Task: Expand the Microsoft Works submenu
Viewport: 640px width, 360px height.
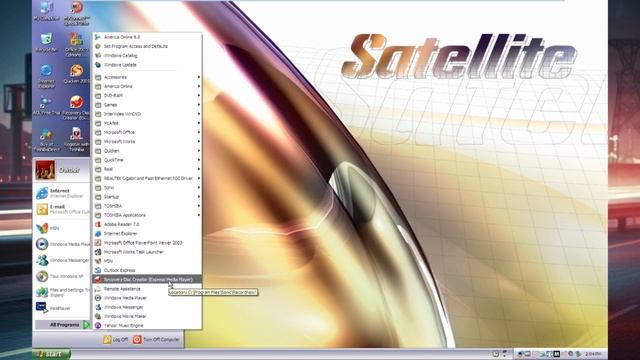Action: pyautogui.click(x=147, y=142)
